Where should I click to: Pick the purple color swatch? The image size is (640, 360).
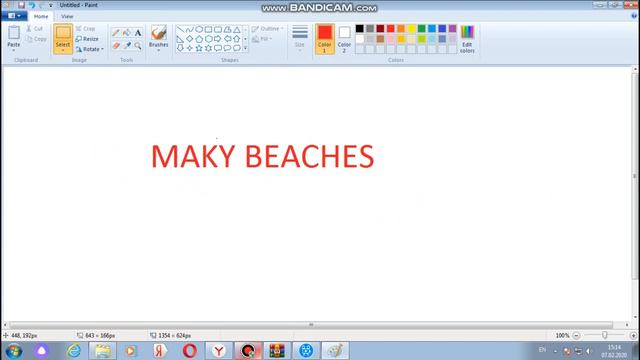pyautogui.click(x=452, y=28)
